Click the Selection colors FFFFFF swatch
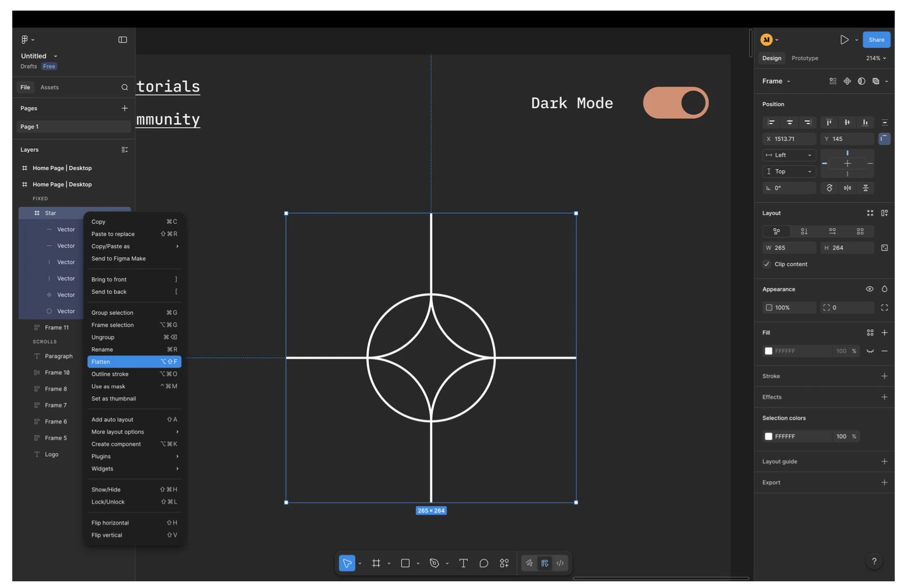 768,436
